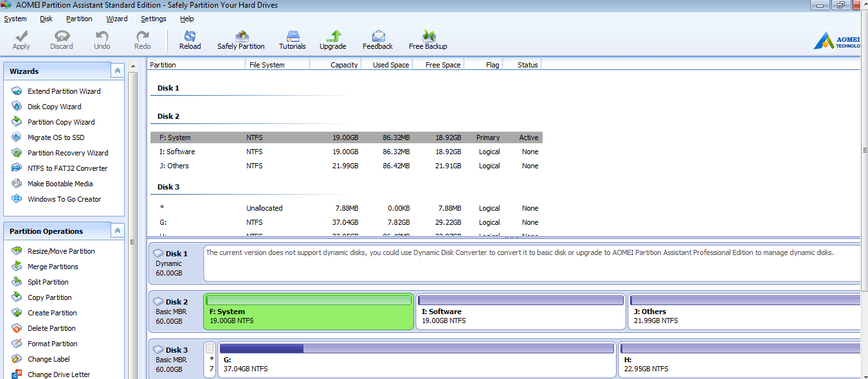Open the Partition menu
This screenshot has width=868, height=379.
tap(79, 19)
